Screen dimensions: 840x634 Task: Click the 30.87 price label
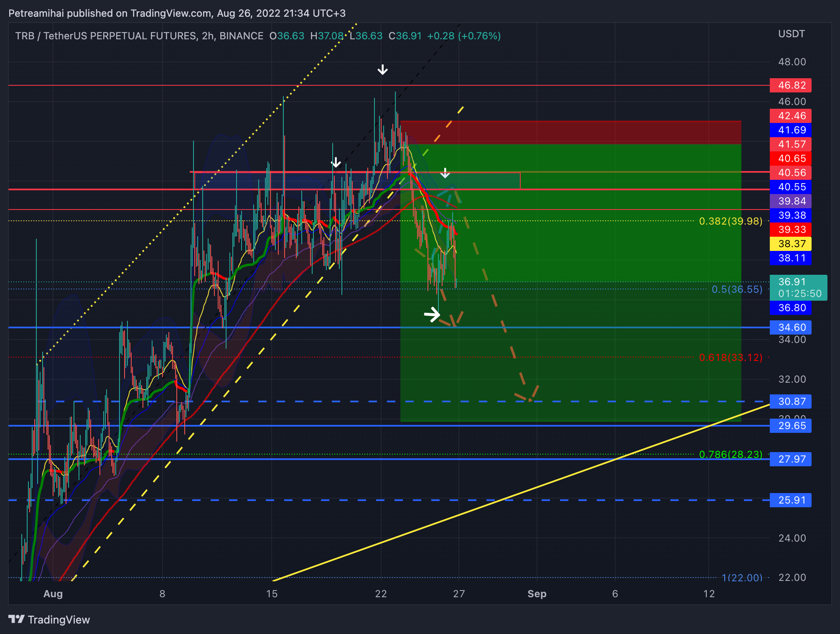click(790, 401)
